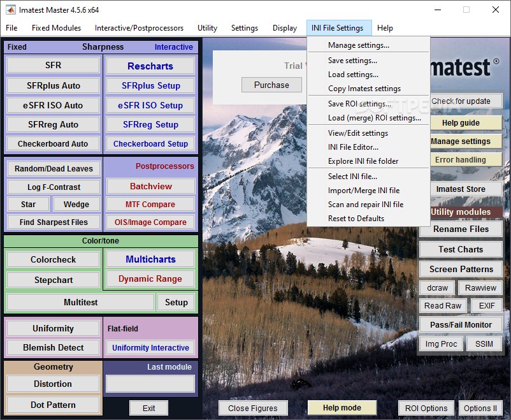
Task: Select Save ROI settings...
Action: (368, 104)
